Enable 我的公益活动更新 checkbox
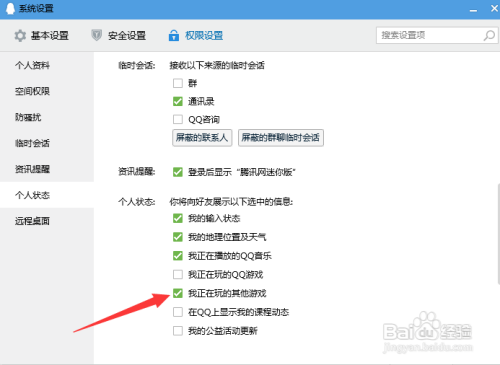The height and width of the screenshot is (365, 500). (178, 331)
